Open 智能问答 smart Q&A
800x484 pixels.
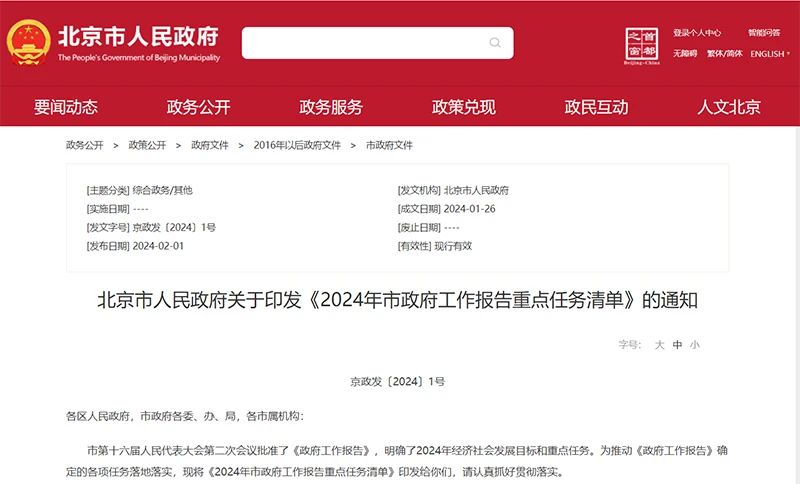pos(763,33)
